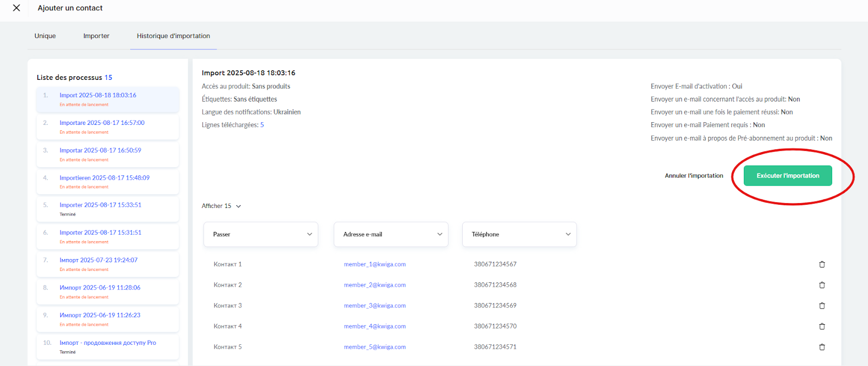Switch to the Unique tab
868x366 pixels.
coord(45,36)
